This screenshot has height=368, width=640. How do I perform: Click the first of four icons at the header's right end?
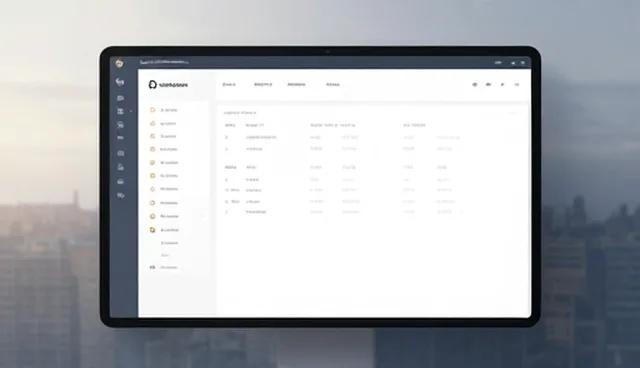point(475,84)
